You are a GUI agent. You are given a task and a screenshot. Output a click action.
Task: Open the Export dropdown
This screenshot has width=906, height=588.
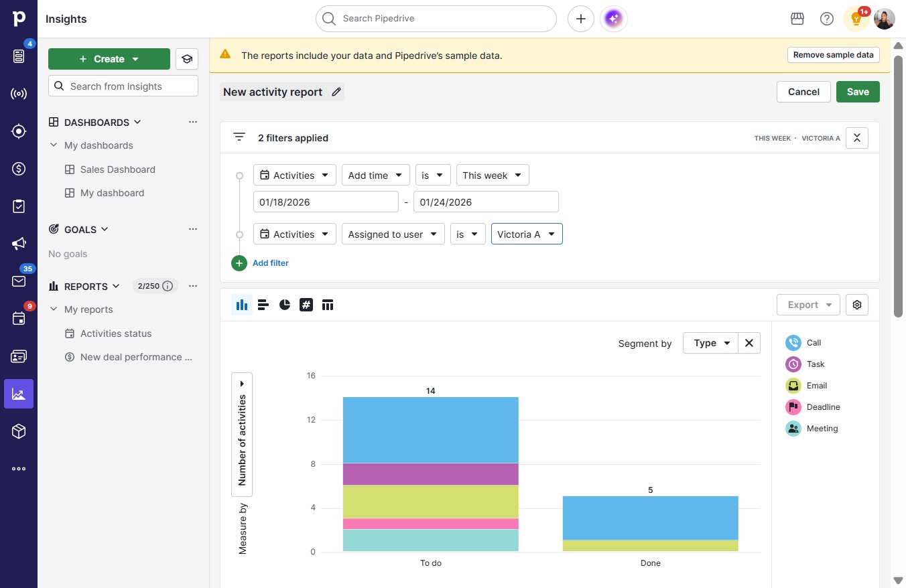[x=809, y=305]
